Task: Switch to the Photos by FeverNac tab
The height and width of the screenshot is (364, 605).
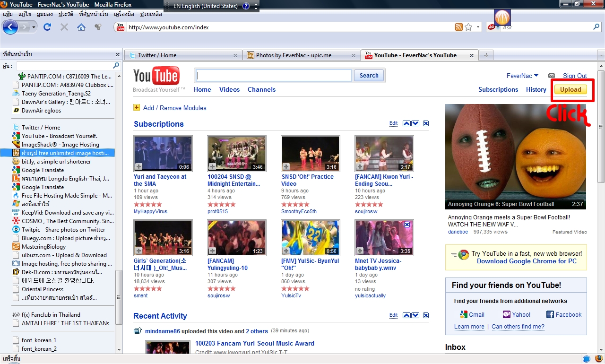Action: tap(301, 55)
